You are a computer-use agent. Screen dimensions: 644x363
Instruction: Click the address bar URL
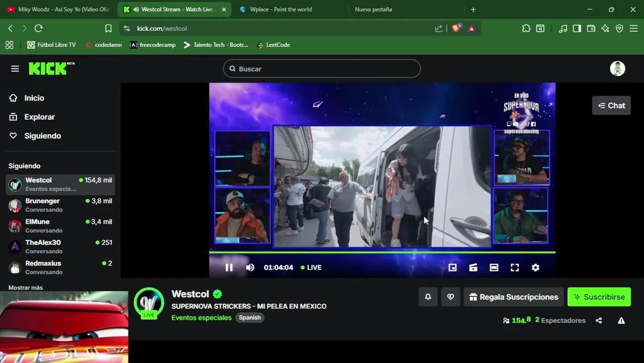162,29
